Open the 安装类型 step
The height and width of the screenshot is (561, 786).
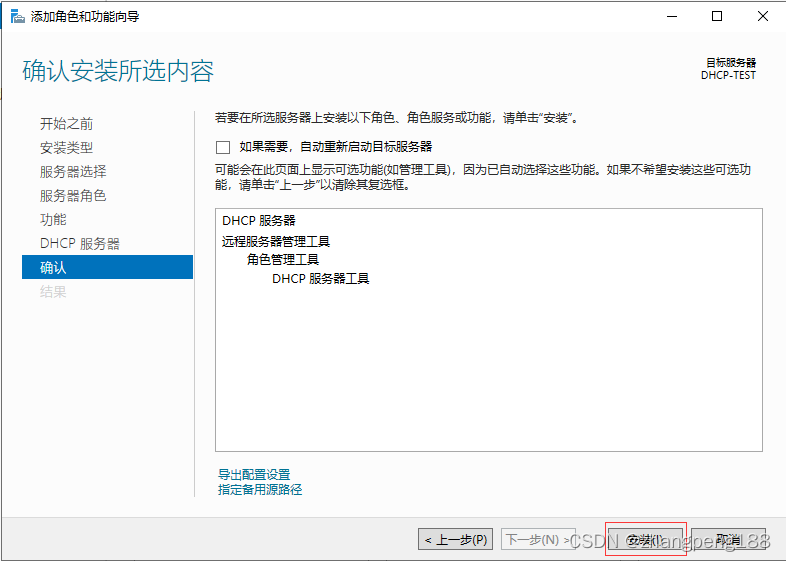pyautogui.click(x=66, y=147)
